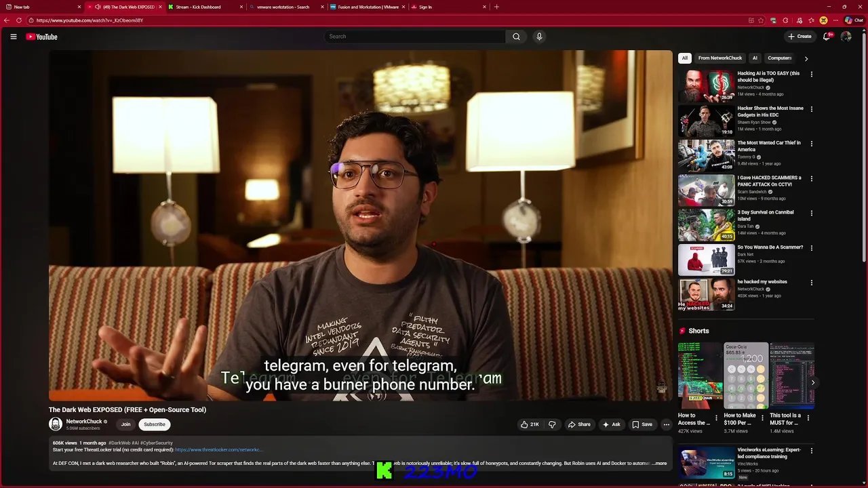Click the Create button

800,37
